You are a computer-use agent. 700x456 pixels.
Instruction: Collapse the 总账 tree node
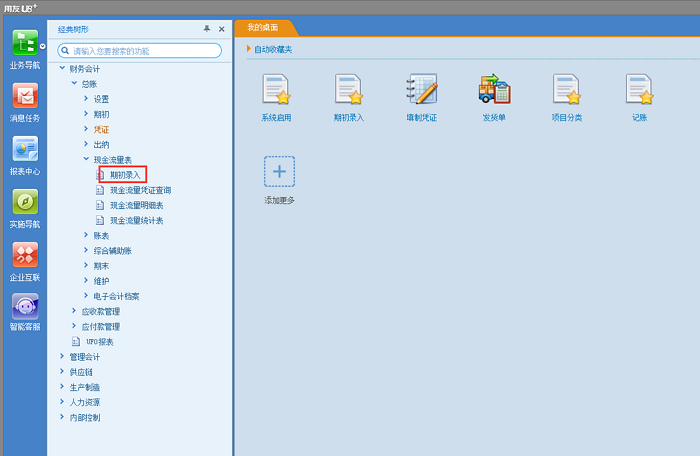[74, 84]
